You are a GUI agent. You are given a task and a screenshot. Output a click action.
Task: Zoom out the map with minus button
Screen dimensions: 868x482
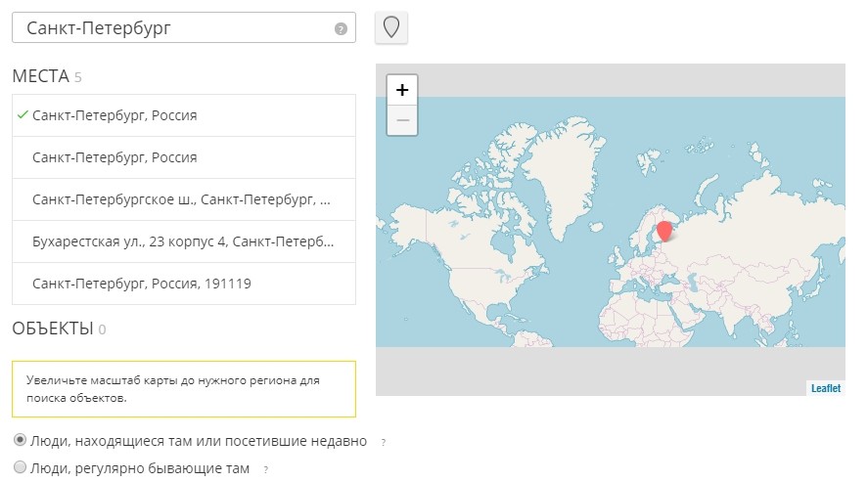(x=402, y=120)
